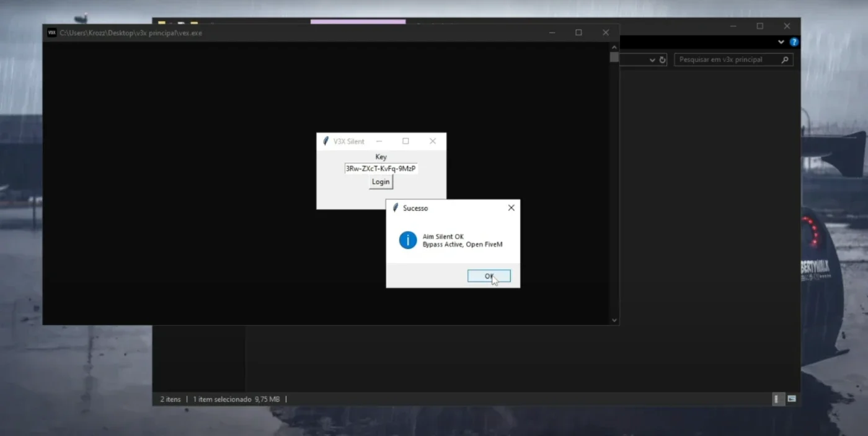Click the '1 item selecionado 9,75 MB' status text
Screen dimensions: 868x436
coord(236,399)
